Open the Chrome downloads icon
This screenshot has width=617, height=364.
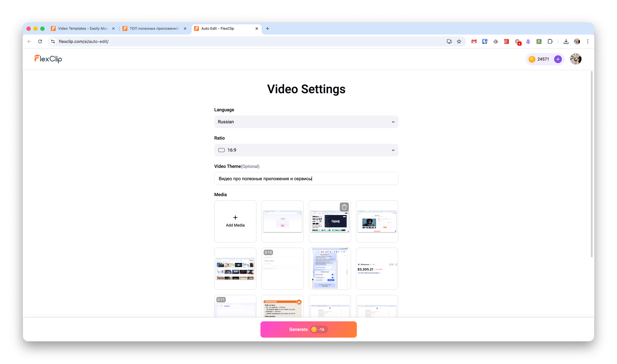[566, 41]
